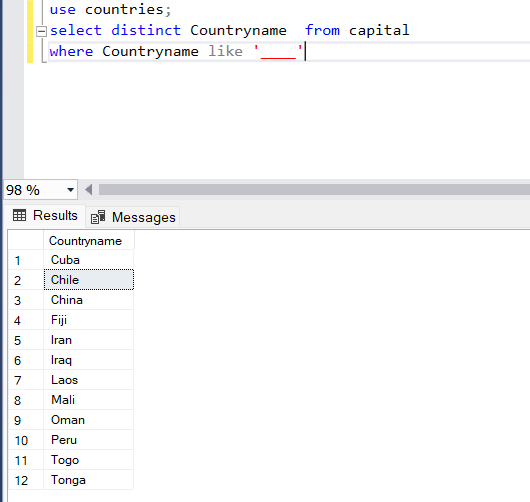Collapse the select statement outline box

click(x=41, y=31)
